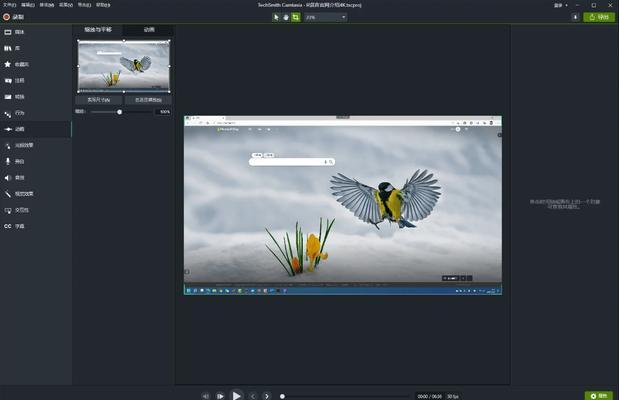
Task: Open the Transitions sidebar item
Action: click(x=36, y=97)
